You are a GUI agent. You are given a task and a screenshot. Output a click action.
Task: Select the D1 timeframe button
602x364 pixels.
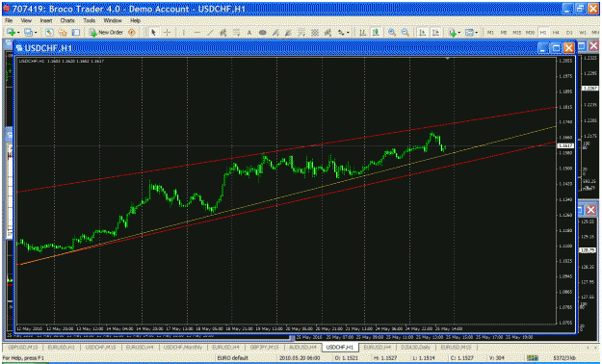569,33
